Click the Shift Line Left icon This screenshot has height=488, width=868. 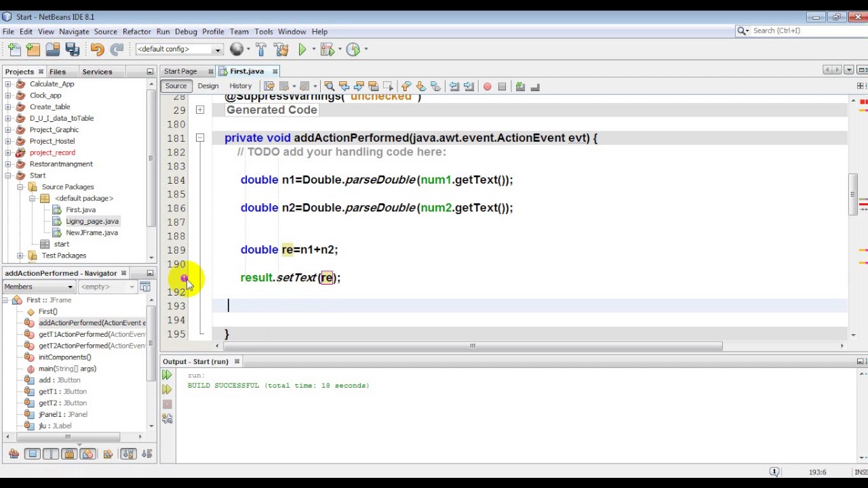454,86
